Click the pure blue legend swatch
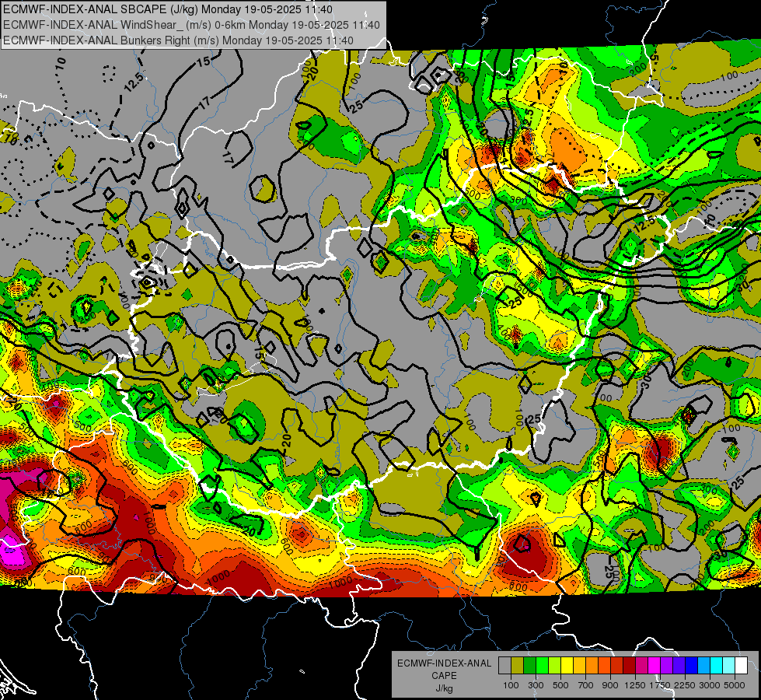The height and width of the screenshot is (700, 761). [692, 665]
